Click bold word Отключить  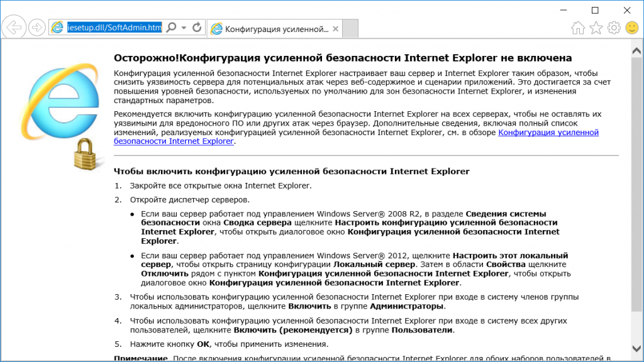(x=165, y=273)
